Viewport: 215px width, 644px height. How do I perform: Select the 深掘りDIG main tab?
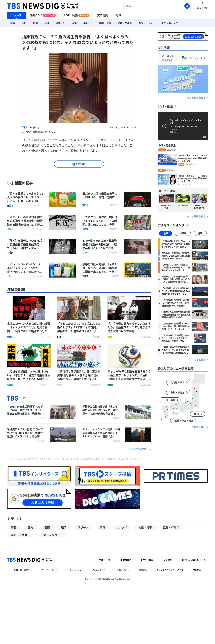point(43,16)
